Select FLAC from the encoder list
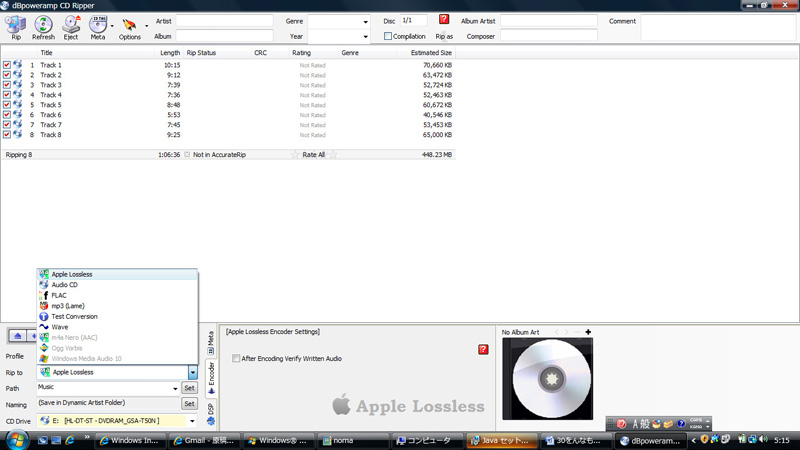This screenshot has height=450, width=800. click(59, 295)
